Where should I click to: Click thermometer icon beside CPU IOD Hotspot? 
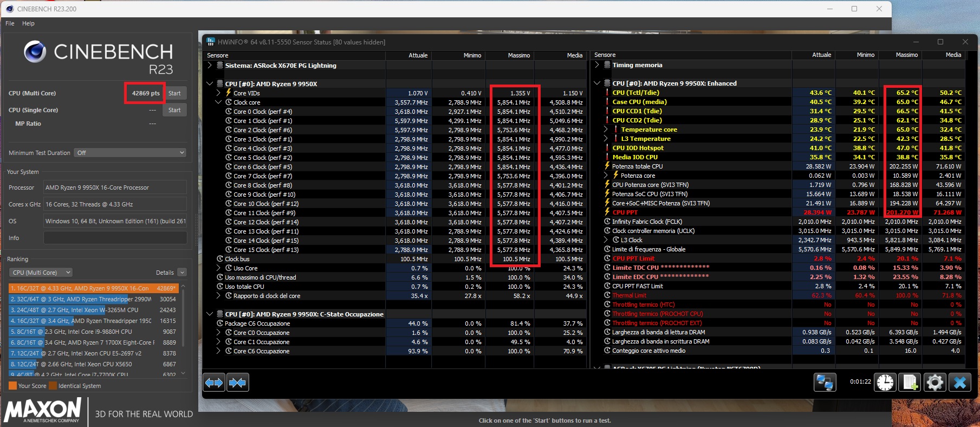607,147
